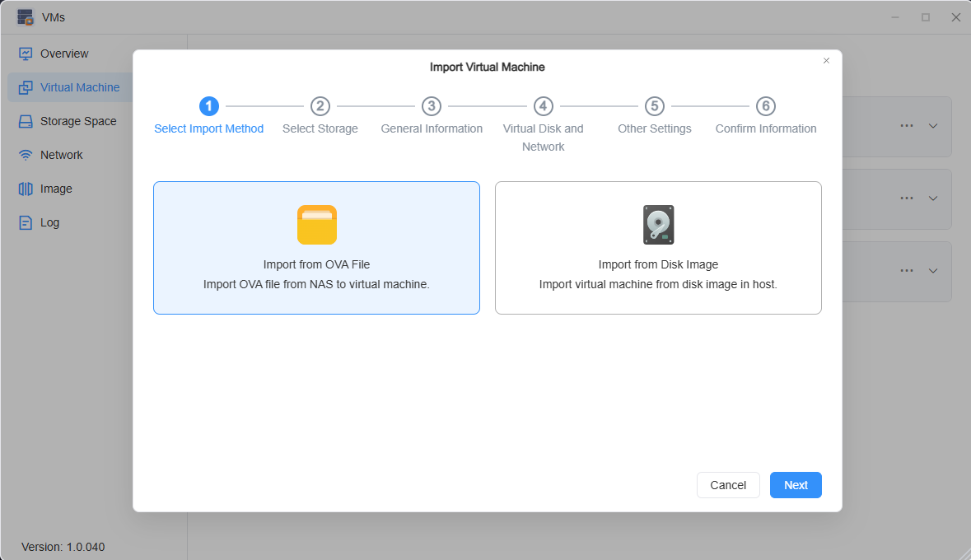Switch to the Select Storage step

(x=320, y=105)
